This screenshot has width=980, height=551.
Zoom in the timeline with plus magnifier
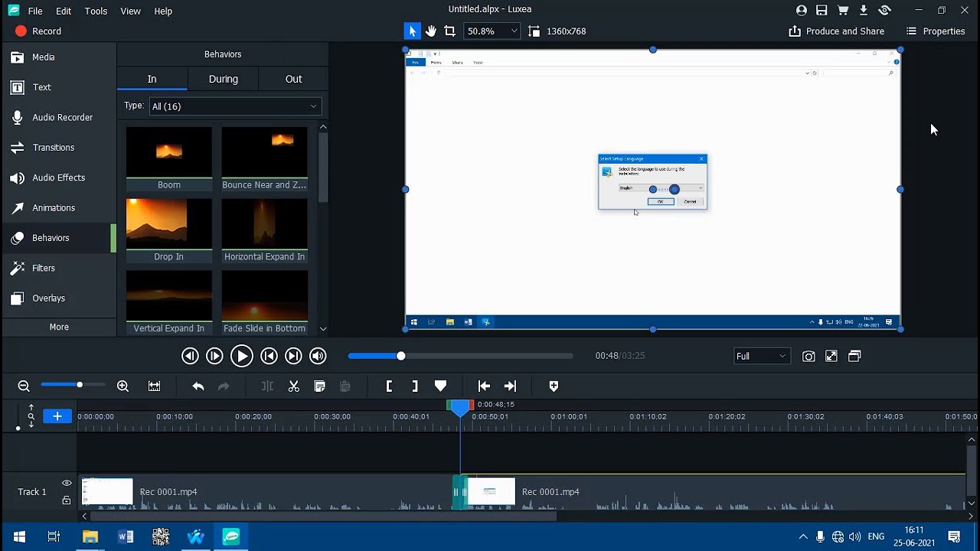point(122,386)
